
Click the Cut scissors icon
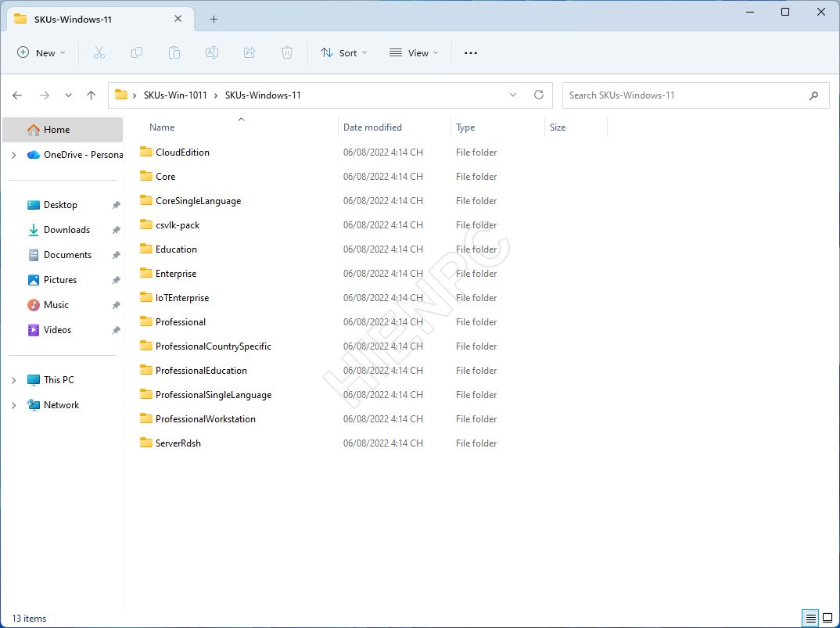(x=99, y=52)
